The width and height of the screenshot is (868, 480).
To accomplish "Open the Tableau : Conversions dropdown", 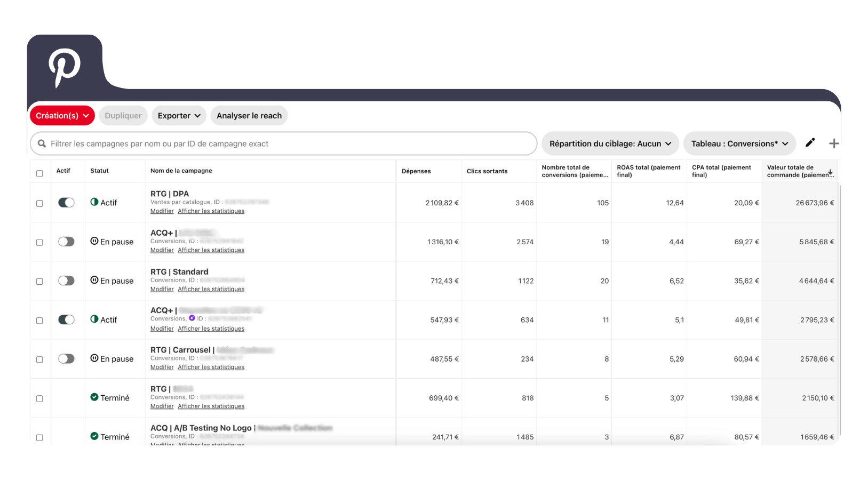I will pos(739,143).
